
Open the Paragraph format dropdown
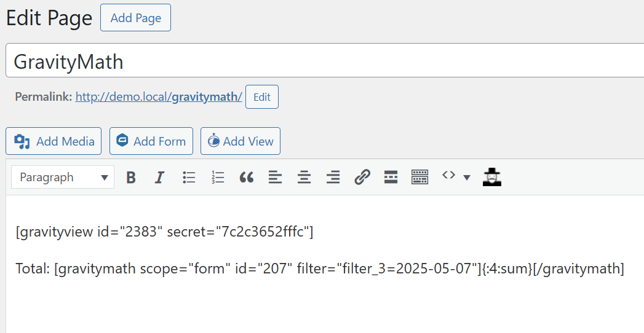pos(63,178)
